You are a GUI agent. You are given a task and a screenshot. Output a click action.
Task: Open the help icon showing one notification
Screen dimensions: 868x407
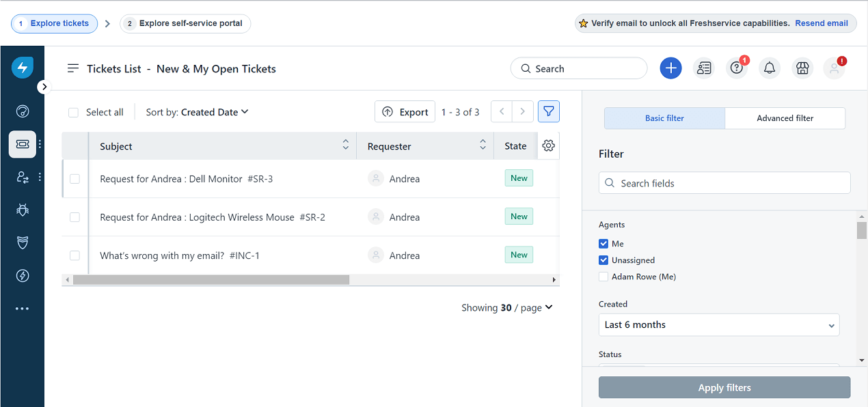point(736,68)
